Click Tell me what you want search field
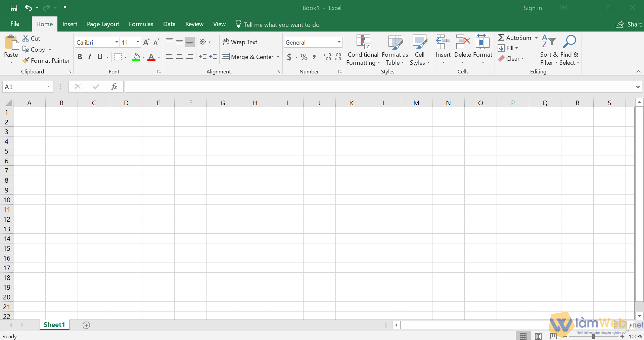The height and width of the screenshot is (340, 644). (x=277, y=24)
